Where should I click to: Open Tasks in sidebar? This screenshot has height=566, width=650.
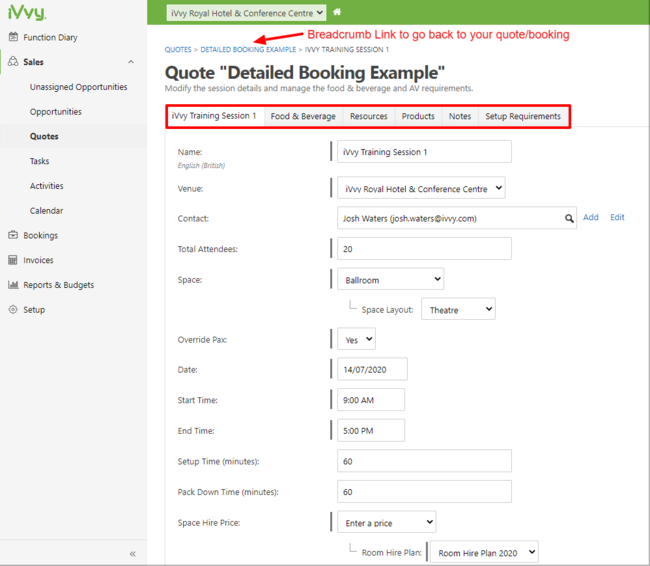click(x=39, y=161)
